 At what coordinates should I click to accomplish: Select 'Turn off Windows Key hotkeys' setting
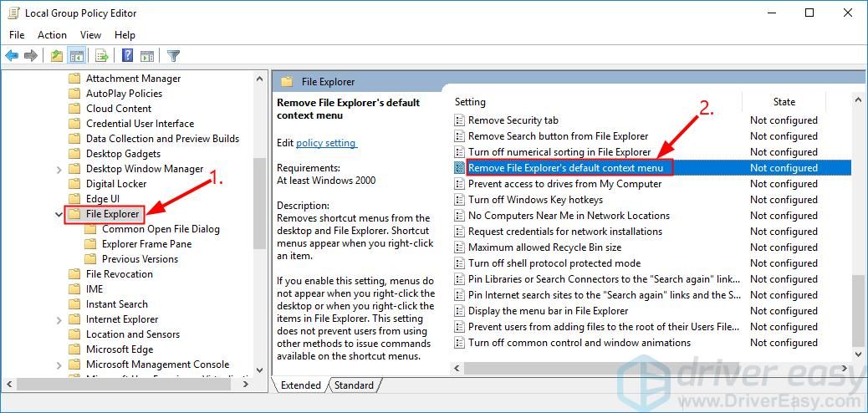535,200
